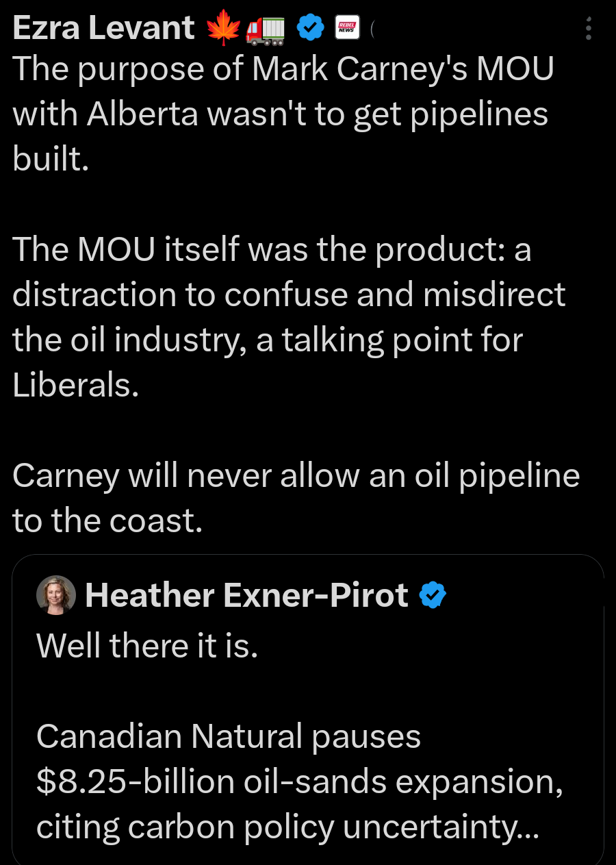Open the three-dot more options menu
616x865 pixels.
[x=589, y=28]
